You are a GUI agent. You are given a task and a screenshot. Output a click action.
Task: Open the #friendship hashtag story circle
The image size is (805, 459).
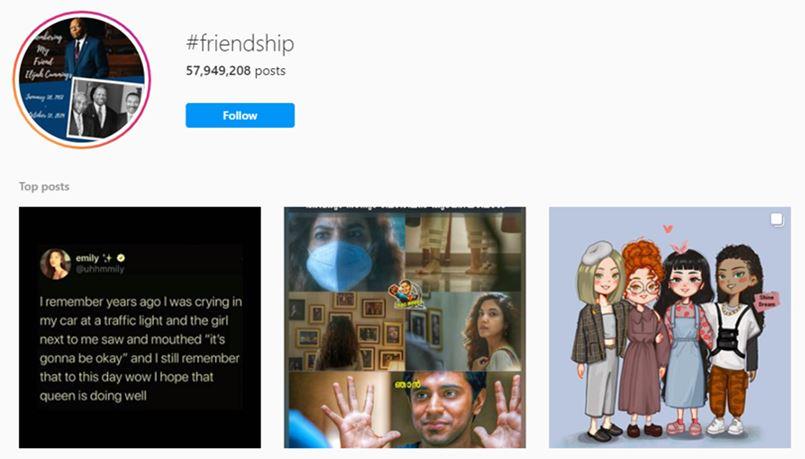(x=82, y=80)
